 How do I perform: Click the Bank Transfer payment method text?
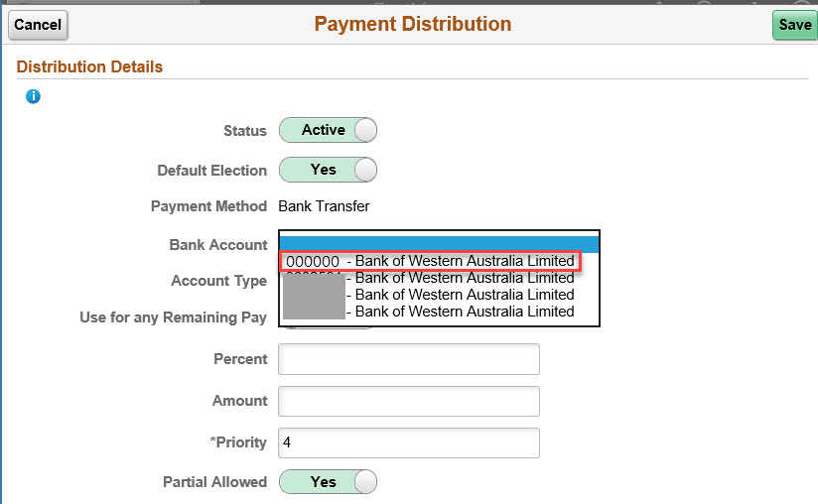[x=324, y=206]
